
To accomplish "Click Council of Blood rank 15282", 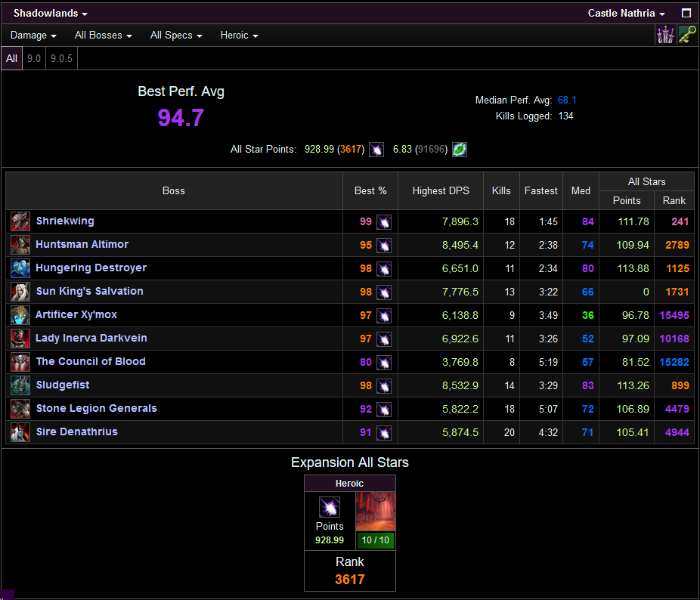I will [674, 363].
